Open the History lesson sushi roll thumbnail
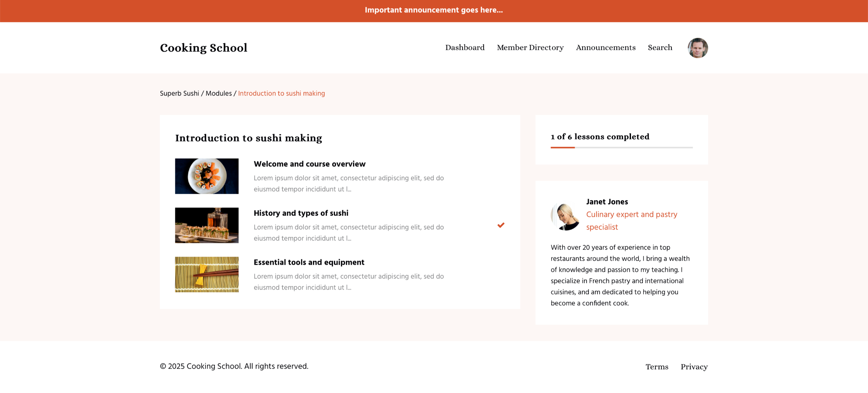The height and width of the screenshot is (393, 868). click(207, 225)
